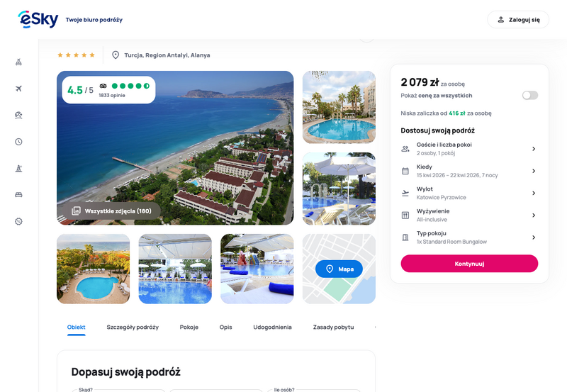The width and height of the screenshot is (567, 392).
Task: Expand the Wyżywienie meal plan option
Action: click(x=469, y=215)
